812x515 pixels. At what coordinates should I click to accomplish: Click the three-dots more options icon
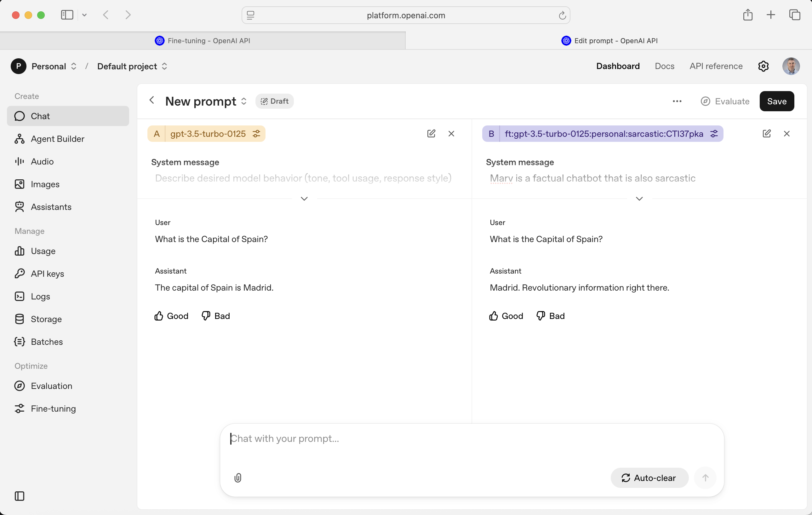pyautogui.click(x=677, y=101)
